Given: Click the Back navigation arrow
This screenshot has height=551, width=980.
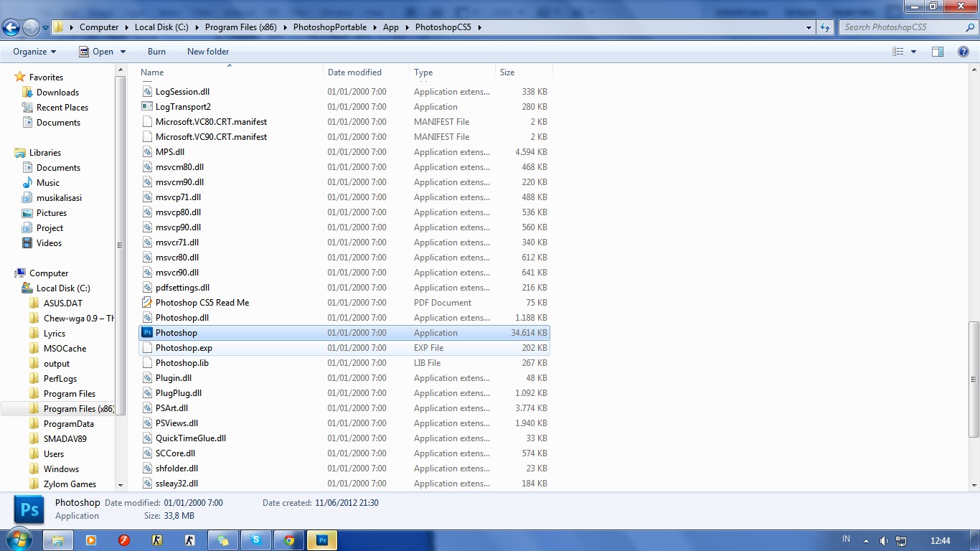Looking at the screenshot, I should (x=11, y=27).
